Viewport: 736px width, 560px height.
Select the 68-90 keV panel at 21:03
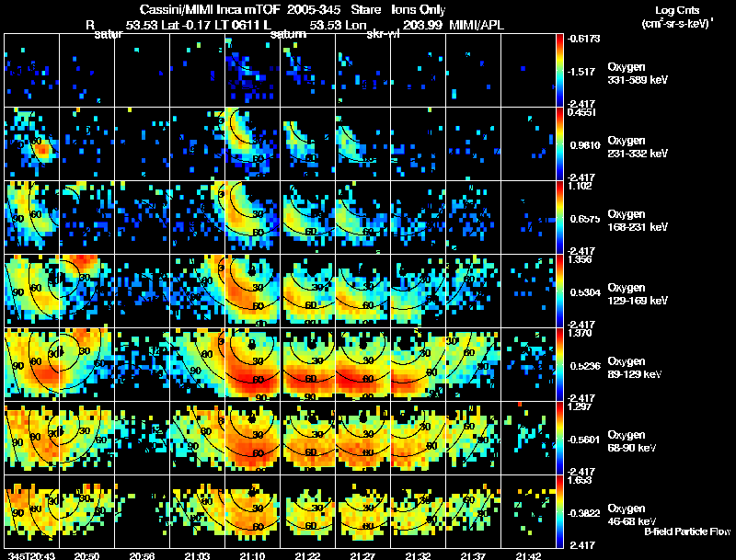point(197,438)
